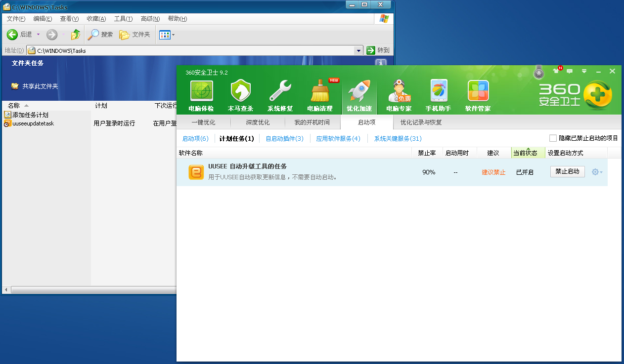The image size is (624, 364).
Task: Click 转到 go button in Explorer
Action: click(378, 50)
